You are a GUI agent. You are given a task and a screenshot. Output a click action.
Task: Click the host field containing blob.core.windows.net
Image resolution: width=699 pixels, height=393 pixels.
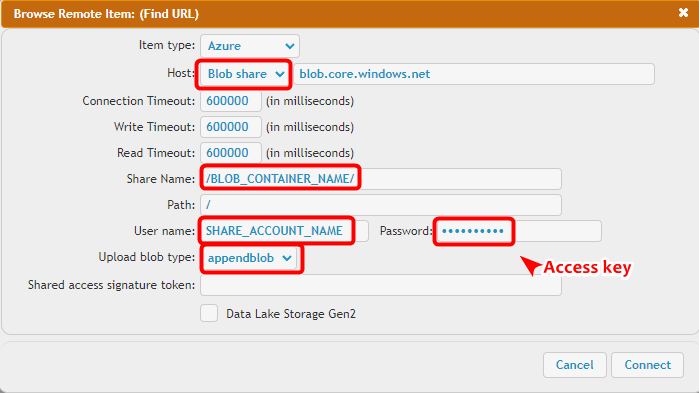click(474, 74)
